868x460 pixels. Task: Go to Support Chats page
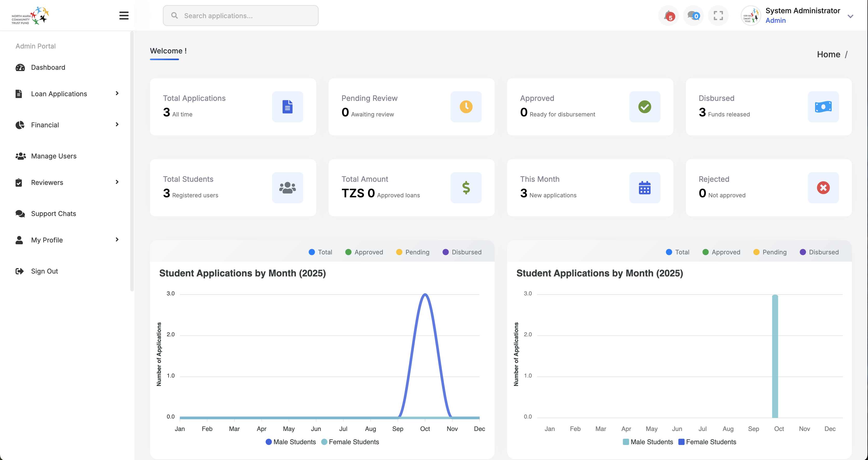pos(53,213)
